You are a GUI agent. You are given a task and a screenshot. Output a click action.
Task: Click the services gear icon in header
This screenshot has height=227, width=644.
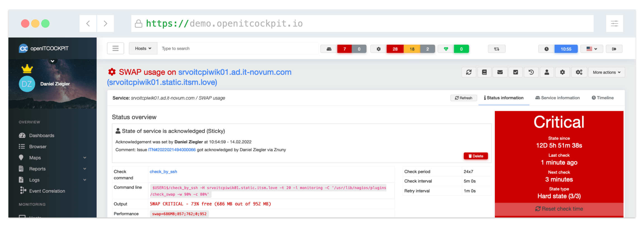tap(379, 49)
